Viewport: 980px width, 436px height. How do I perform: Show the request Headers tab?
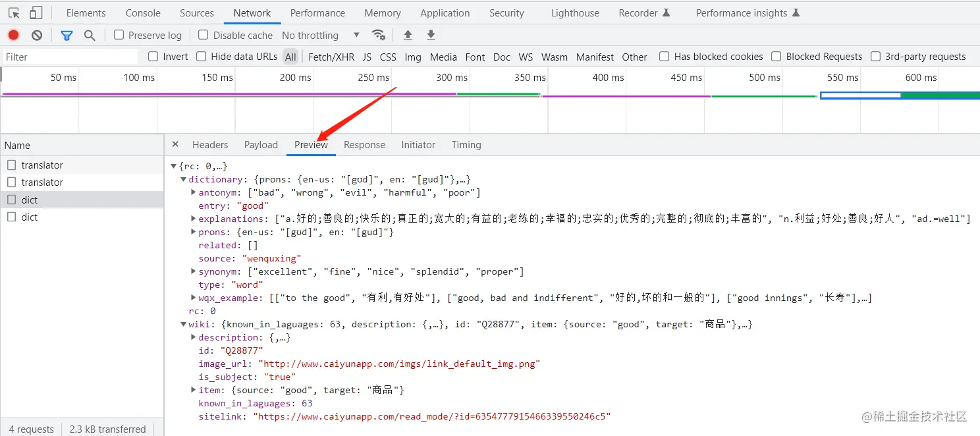click(210, 145)
